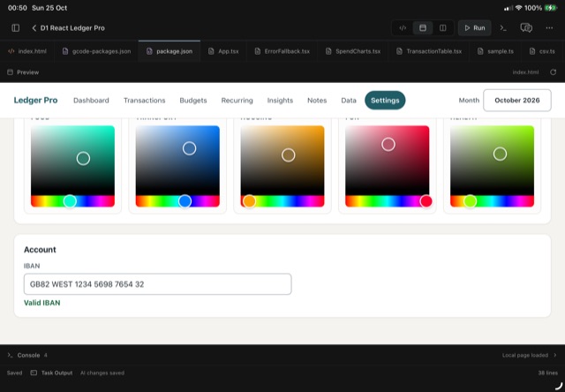Click the 00:50 clock in status bar
Image resolution: width=565 pixels, height=392 pixels.
coord(18,8)
